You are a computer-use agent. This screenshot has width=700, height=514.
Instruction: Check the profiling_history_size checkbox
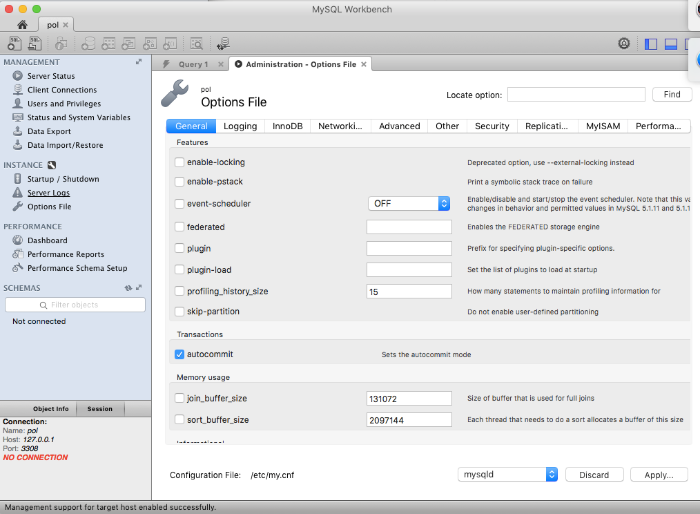pyautogui.click(x=179, y=291)
